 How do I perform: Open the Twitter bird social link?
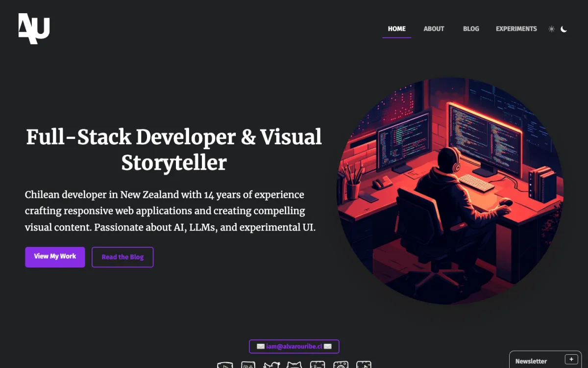(x=271, y=365)
